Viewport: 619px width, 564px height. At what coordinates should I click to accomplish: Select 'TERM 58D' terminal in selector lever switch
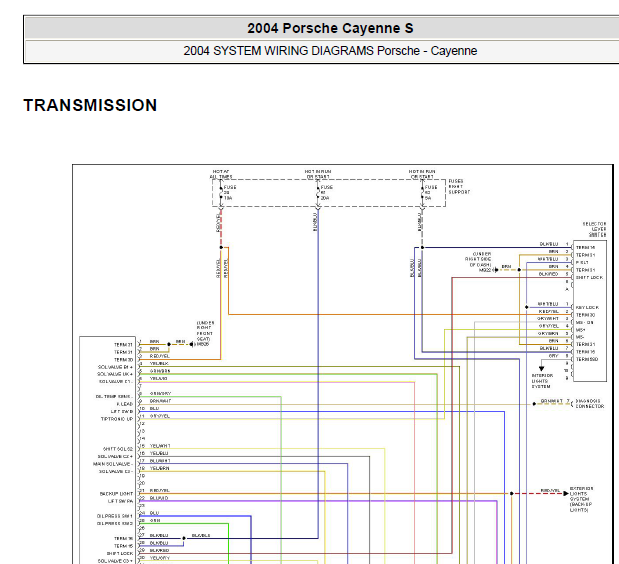(587, 360)
